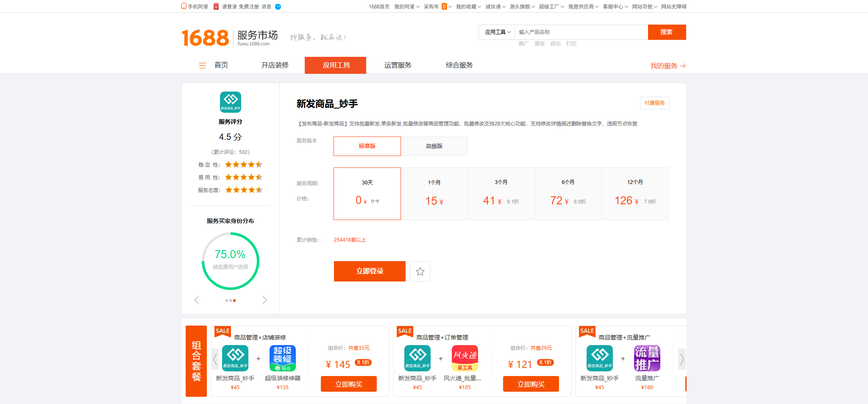Open the 风火递 app icon

pyautogui.click(x=465, y=358)
